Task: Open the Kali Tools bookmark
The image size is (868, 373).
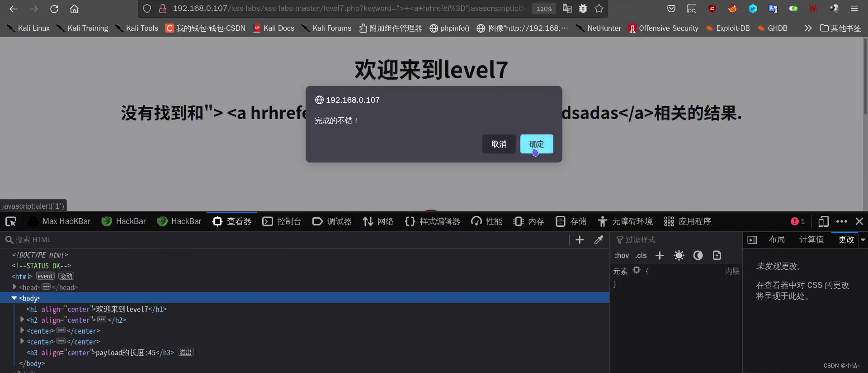Action: 137,28
